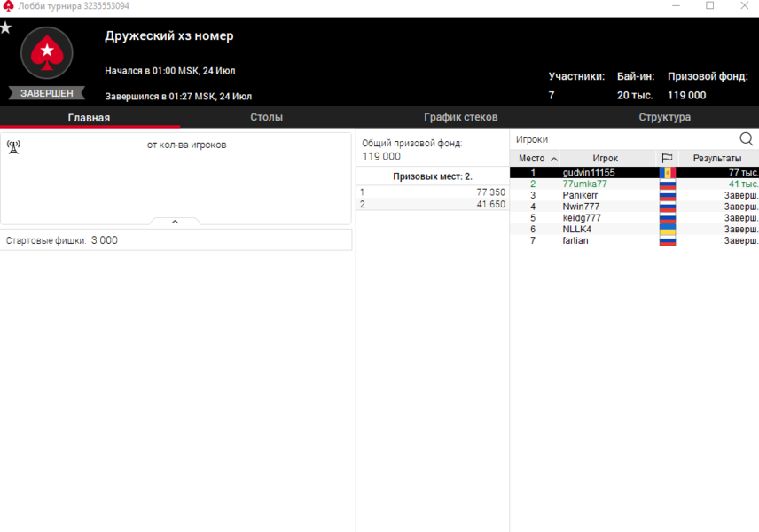Go to the Структура tab
Screen dimensions: 759x532
[664, 117]
